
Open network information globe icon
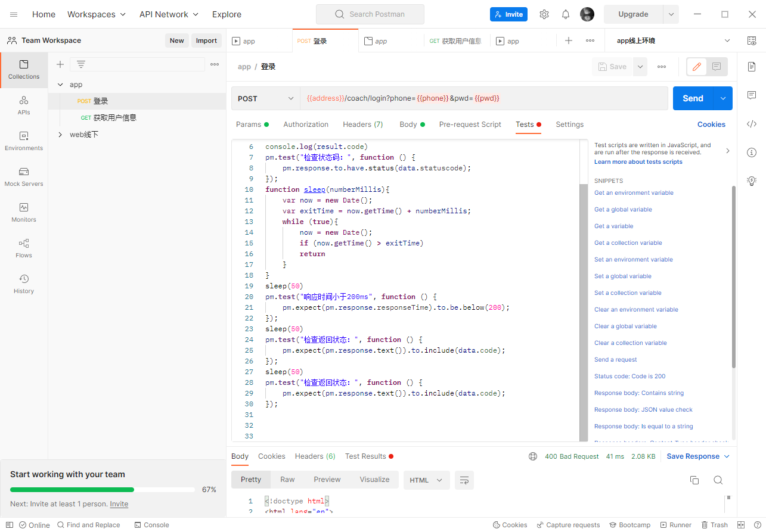[533, 456]
